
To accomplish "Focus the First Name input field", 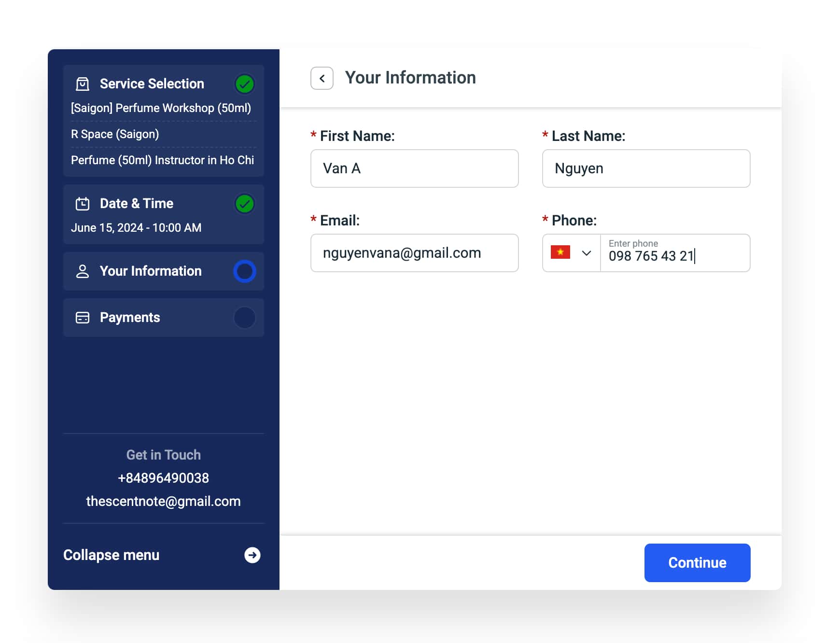I will pyautogui.click(x=414, y=168).
